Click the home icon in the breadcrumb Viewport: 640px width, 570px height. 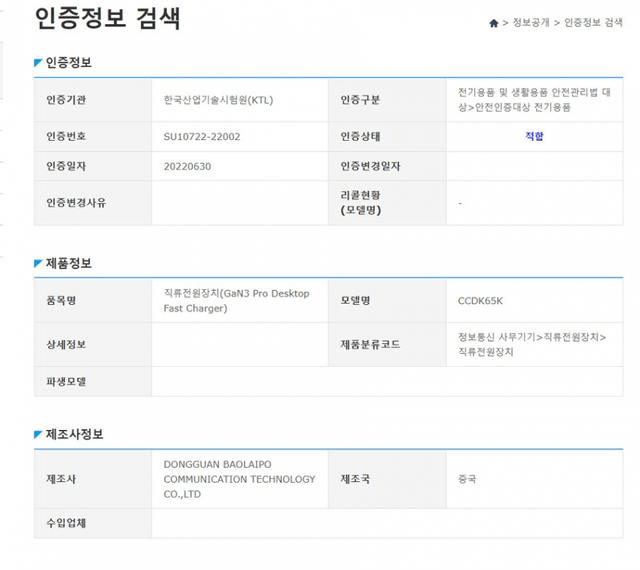493,23
